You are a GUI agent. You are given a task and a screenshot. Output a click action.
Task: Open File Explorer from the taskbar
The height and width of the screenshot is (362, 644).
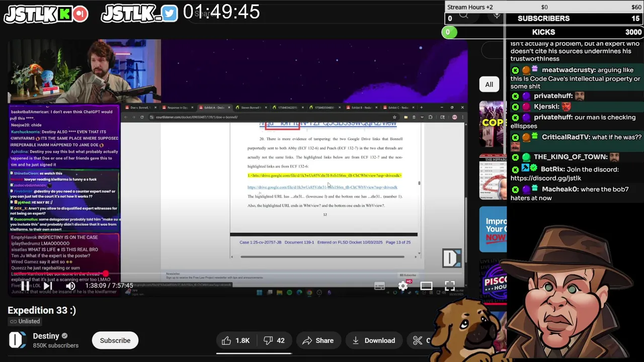[279, 292]
